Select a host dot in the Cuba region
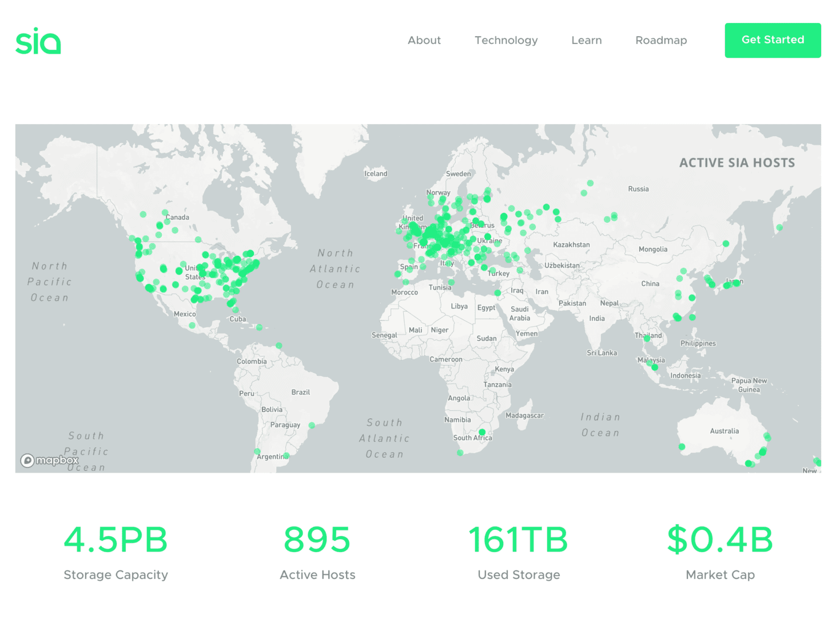 235,311
